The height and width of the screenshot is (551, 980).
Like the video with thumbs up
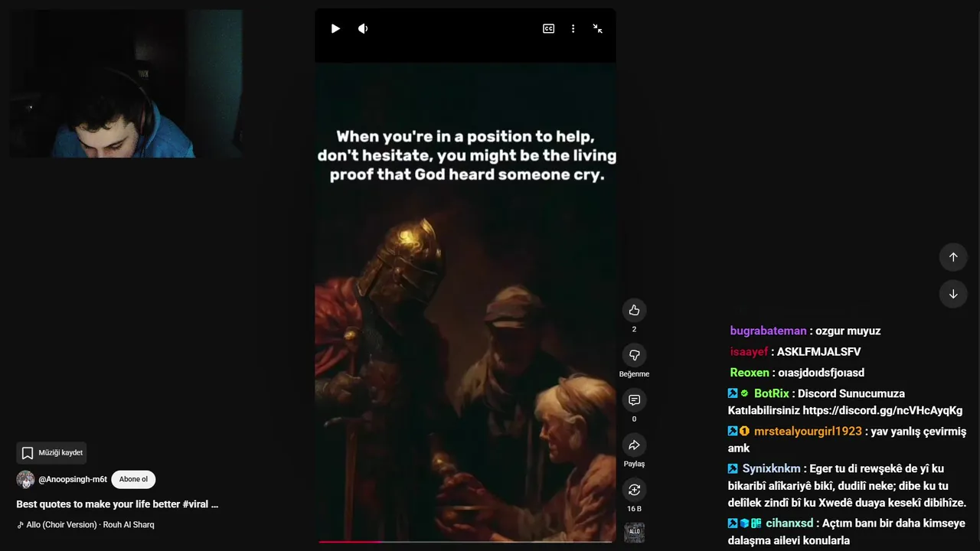click(x=634, y=310)
